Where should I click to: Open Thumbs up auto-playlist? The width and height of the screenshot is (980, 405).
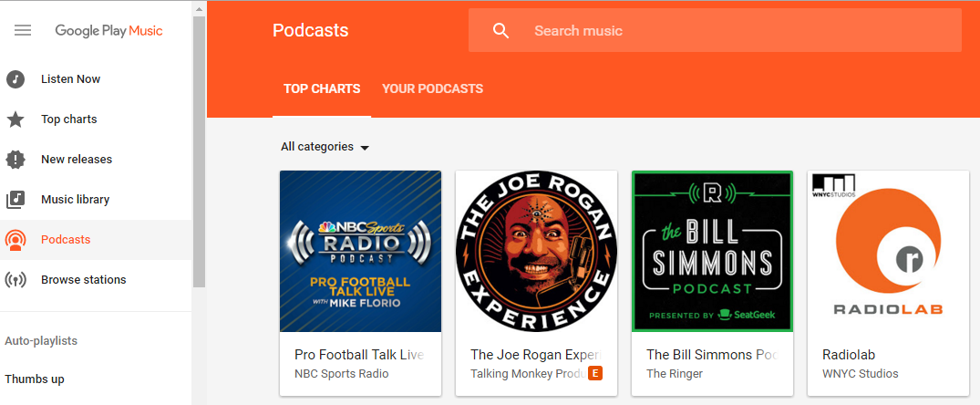pos(35,379)
